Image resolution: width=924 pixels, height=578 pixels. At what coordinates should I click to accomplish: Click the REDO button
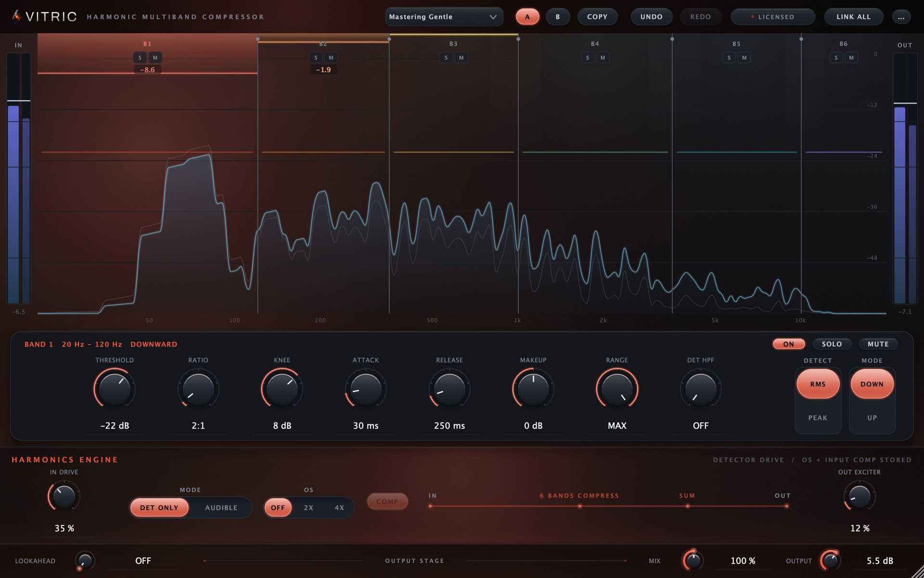(x=700, y=17)
